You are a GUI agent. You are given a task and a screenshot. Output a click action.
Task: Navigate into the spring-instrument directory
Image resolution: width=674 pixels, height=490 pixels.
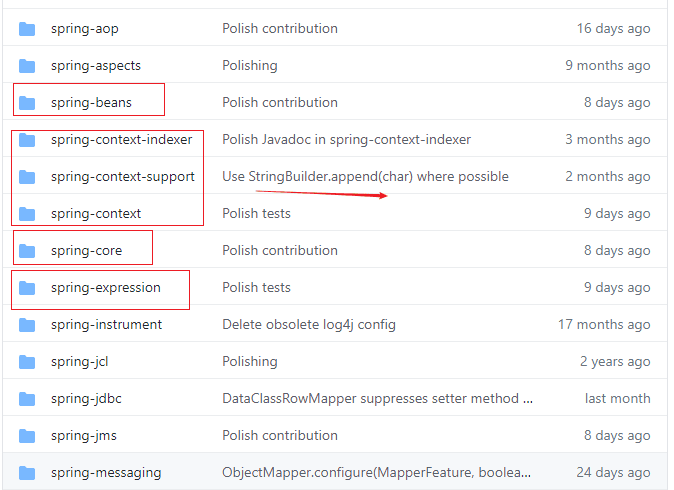coord(106,325)
